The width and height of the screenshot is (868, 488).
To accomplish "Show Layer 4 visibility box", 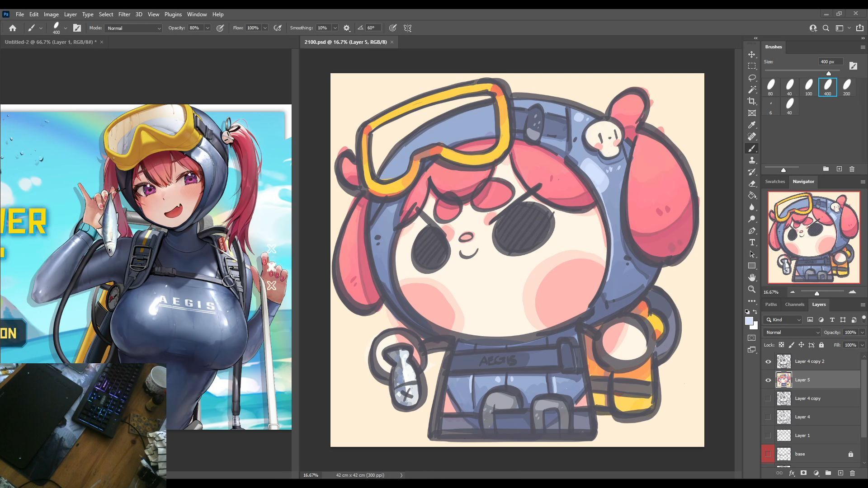I will 768,417.
